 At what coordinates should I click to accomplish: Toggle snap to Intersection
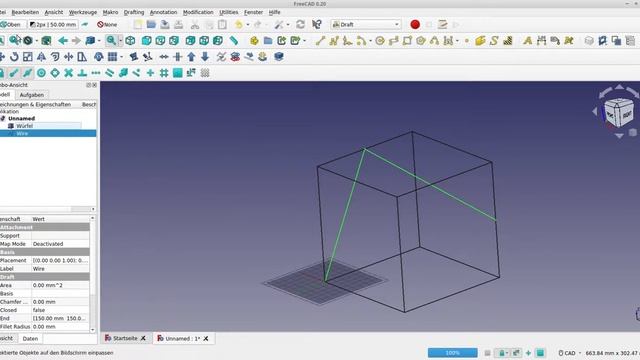[x=69, y=73]
